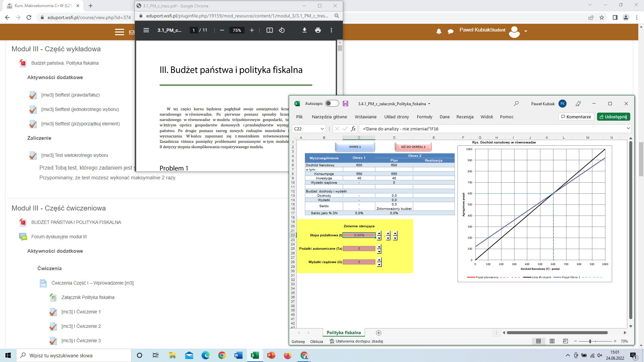The width and height of the screenshot is (644, 362).
Task: Rotate the PDF page counterclockwise
Action: (x=282, y=30)
